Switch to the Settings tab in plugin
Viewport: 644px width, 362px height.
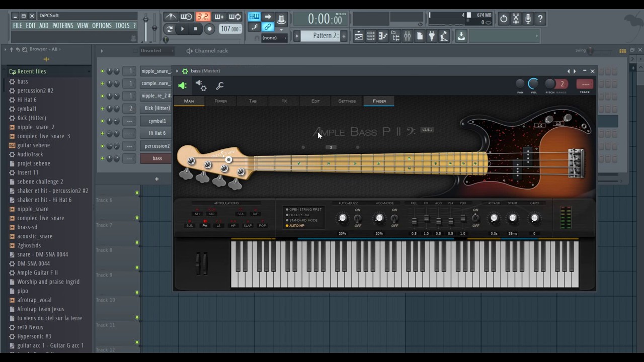[x=347, y=101]
